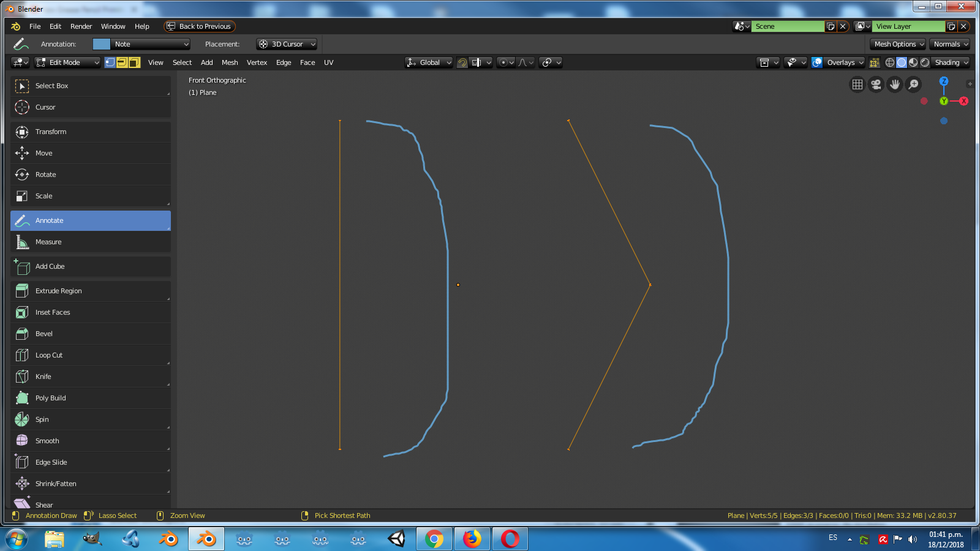Screen dimensions: 980x551
Task: Select the Select Box tool
Action: (x=91, y=86)
